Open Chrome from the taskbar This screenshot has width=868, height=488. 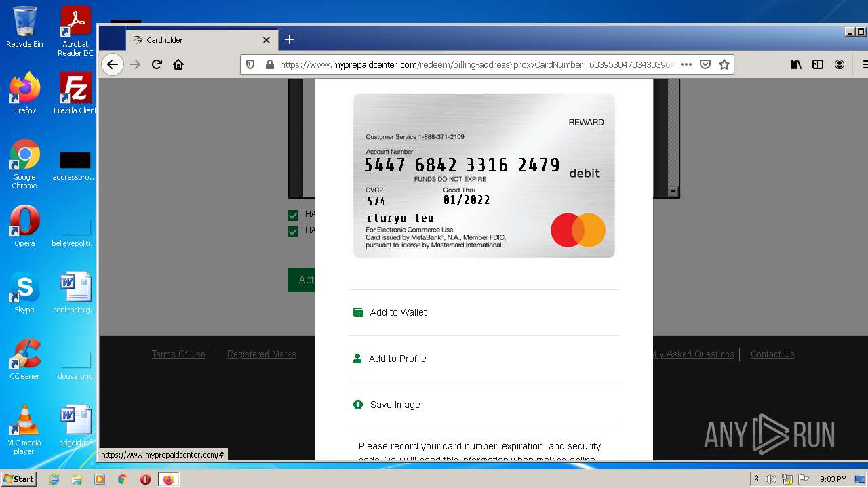[123, 479]
